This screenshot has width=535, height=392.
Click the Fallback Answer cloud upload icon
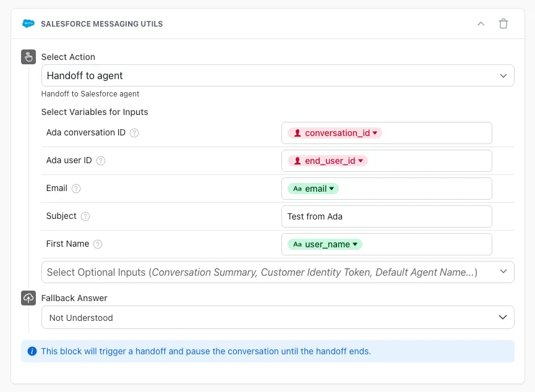(28, 298)
